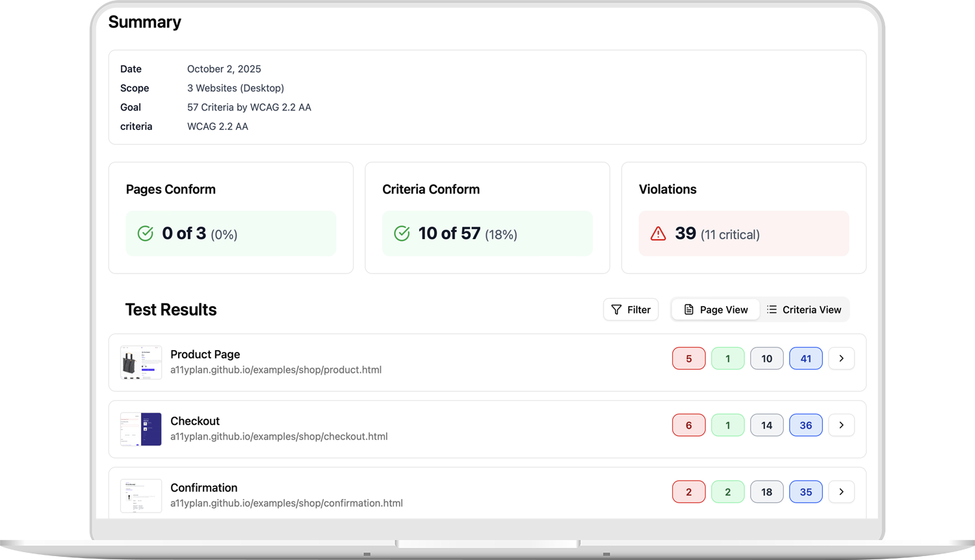Click green badge 2 on Confirmation row
Screen dimensions: 975x560
tap(727, 492)
